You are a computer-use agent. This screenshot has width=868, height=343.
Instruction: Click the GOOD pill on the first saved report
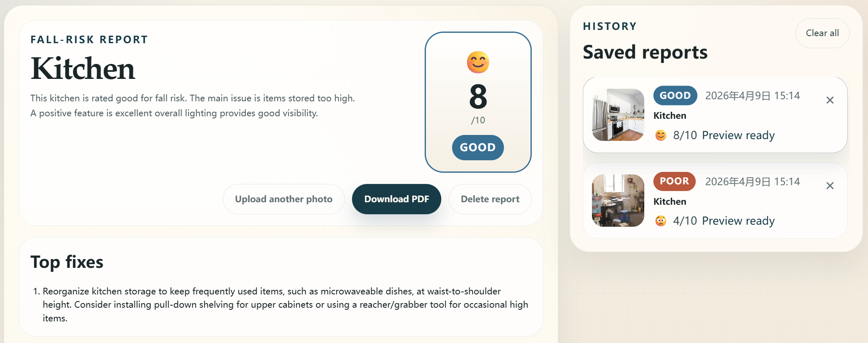click(x=675, y=96)
